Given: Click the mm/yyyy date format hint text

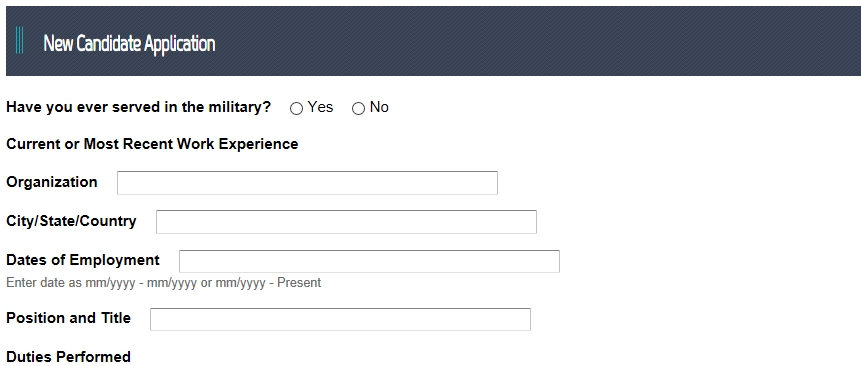Looking at the screenshot, I should (x=164, y=283).
